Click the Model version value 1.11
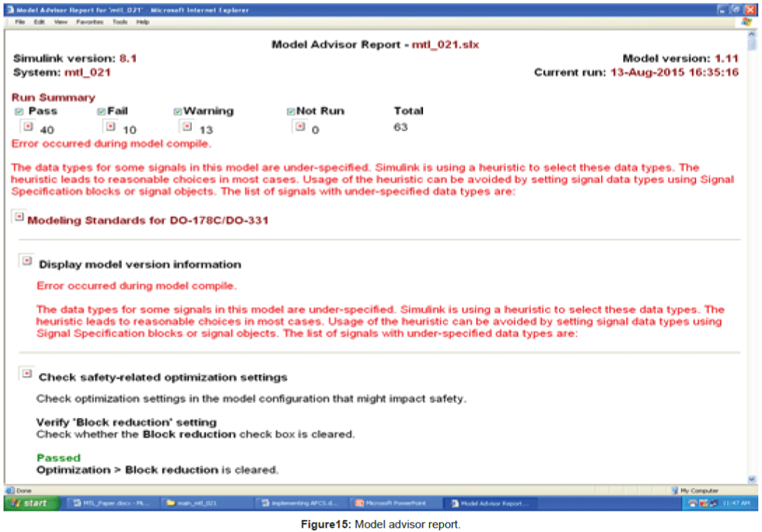 [x=727, y=59]
